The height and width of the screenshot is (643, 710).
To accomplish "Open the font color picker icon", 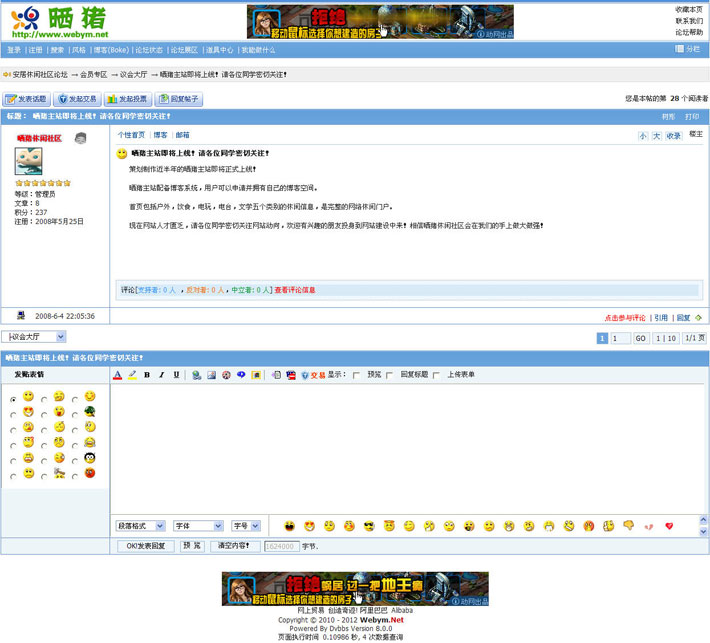I will tap(117, 375).
